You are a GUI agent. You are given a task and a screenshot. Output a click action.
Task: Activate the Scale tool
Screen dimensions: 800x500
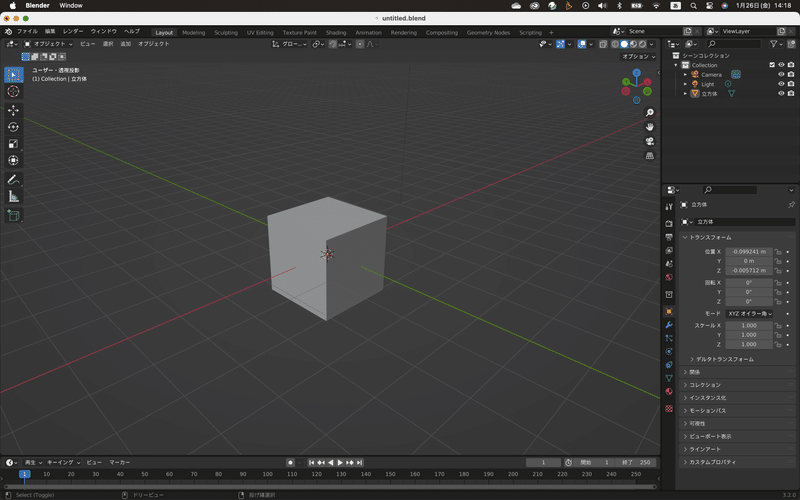(14, 144)
